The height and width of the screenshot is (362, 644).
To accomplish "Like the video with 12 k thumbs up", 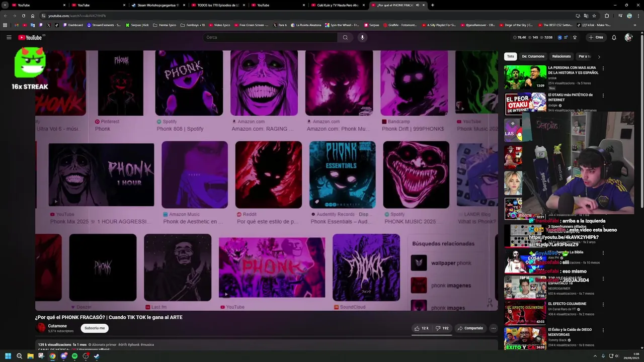I will click(x=421, y=328).
